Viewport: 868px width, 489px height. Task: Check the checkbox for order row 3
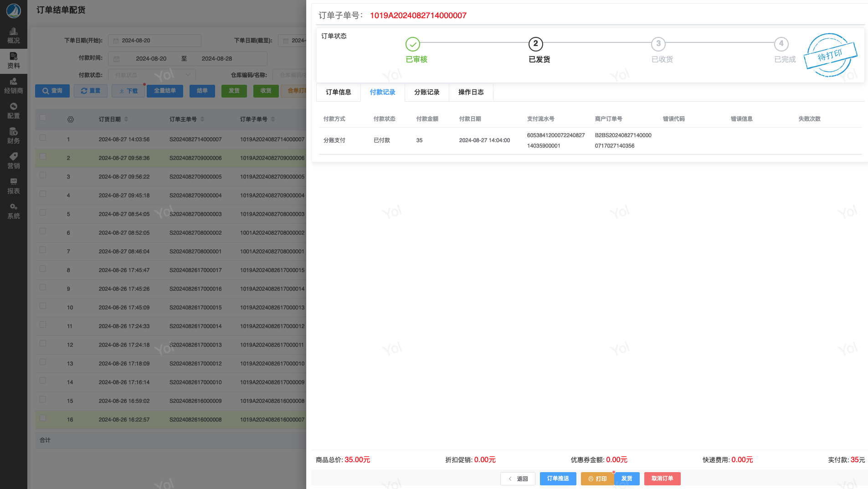43,175
